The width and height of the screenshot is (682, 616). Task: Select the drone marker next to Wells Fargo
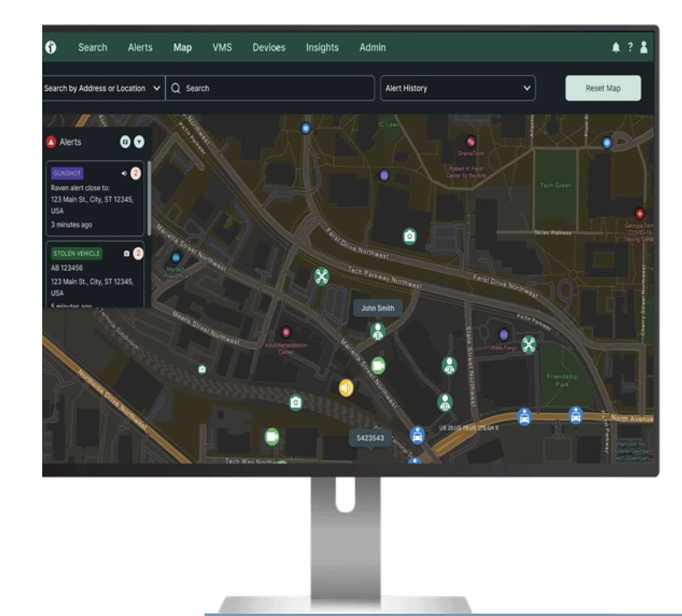(x=528, y=345)
